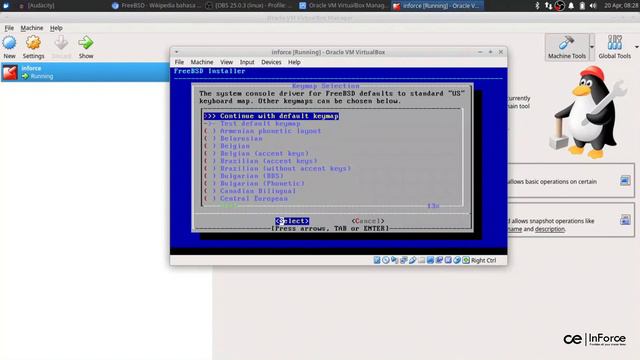Open Settings gear icon in VirtualBox Manager toolbar
The image size is (640, 360).
click(33, 43)
